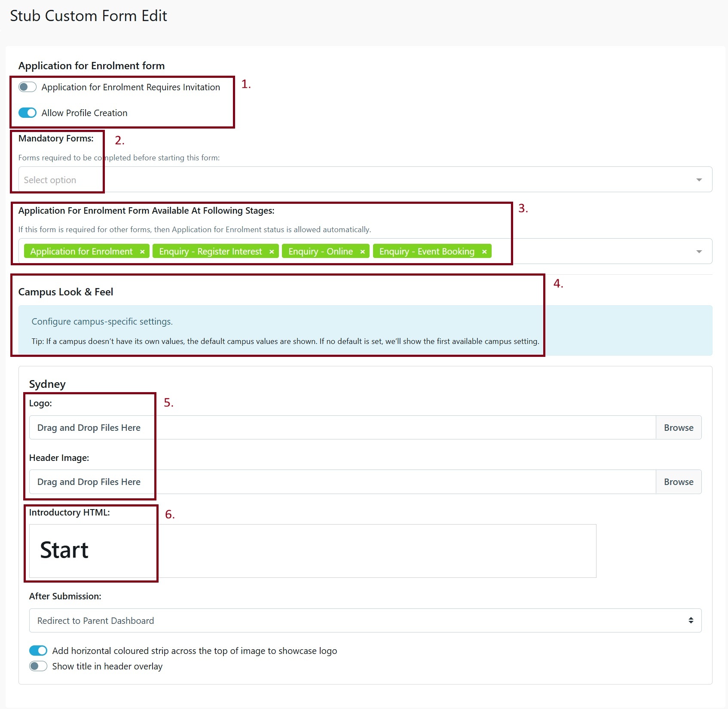The width and height of the screenshot is (728, 709).
Task: Remove the Enquiry - Register Interest tag
Action: coord(272,251)
